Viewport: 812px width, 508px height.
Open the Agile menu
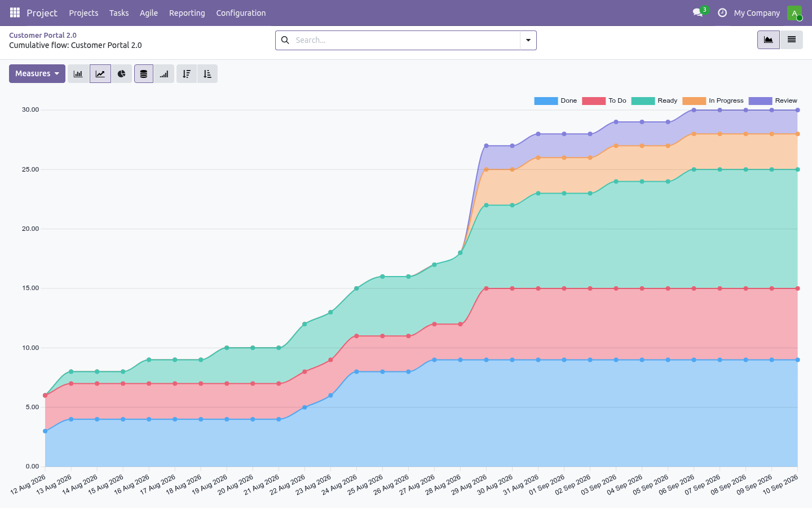(149, 12)
